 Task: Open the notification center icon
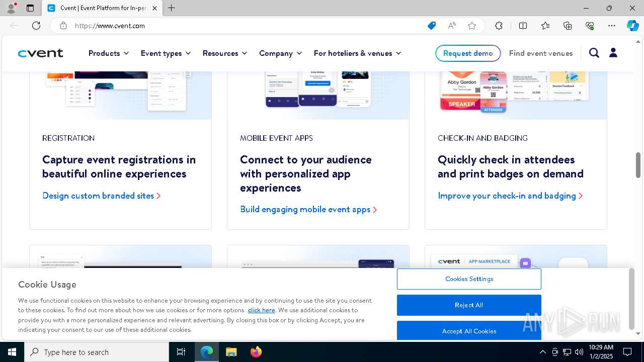(627, 352)
